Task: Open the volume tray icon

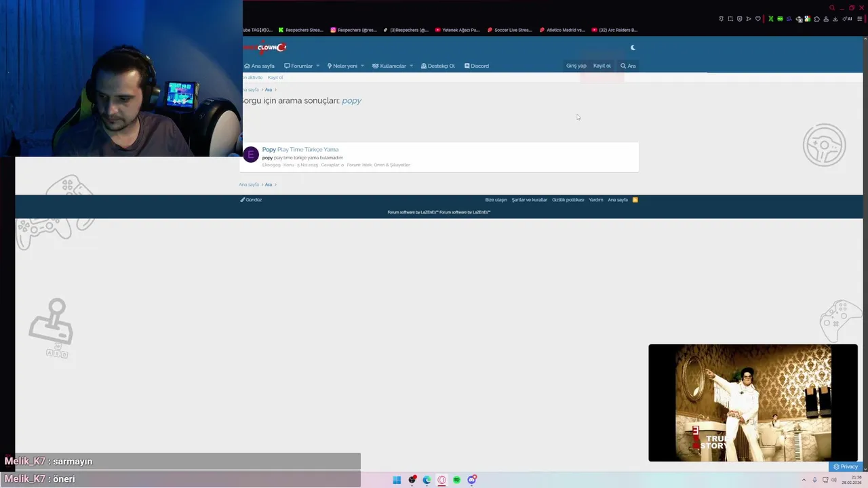Action: [x=833, y=480]
